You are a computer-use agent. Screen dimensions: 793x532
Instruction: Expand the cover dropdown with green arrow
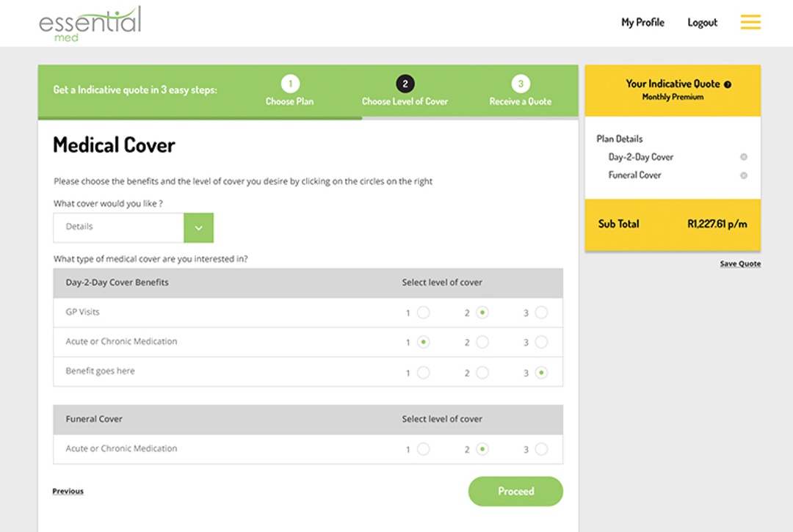coord(198,227)
